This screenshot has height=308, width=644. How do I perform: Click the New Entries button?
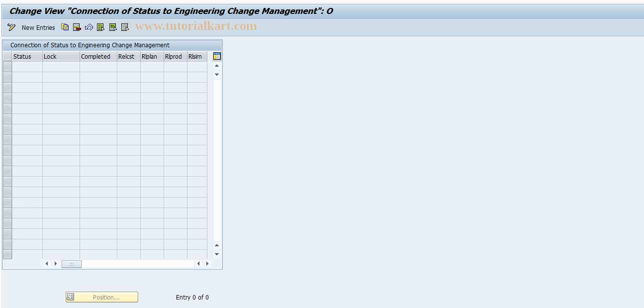coord(38,28)
